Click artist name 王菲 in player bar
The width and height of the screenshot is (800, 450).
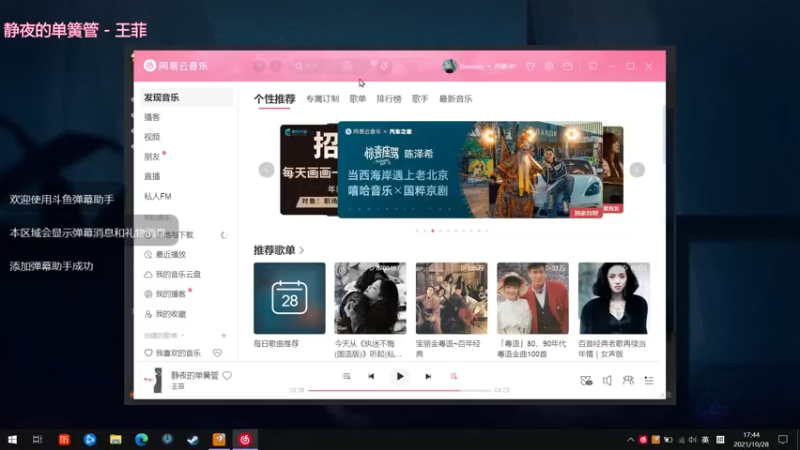(178, 387)
